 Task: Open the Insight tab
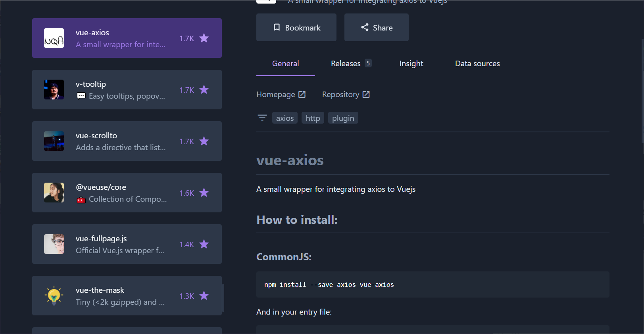[411, 63]
